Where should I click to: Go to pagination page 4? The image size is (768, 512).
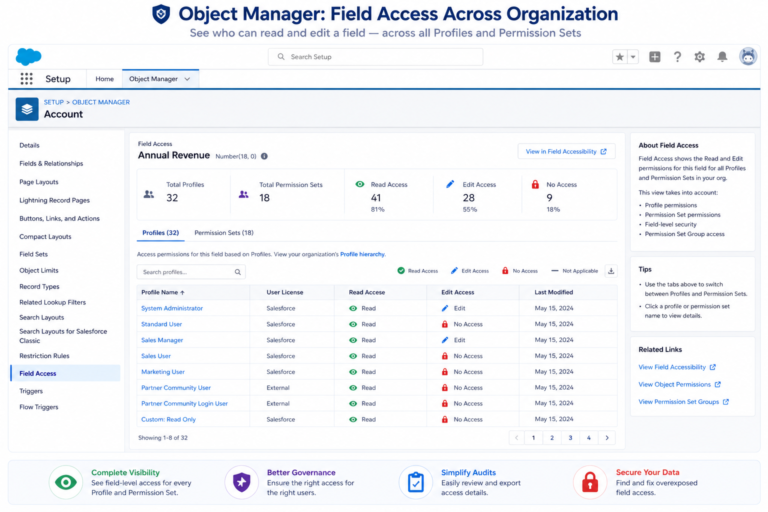pyautogui.click(x=589, y=438)
